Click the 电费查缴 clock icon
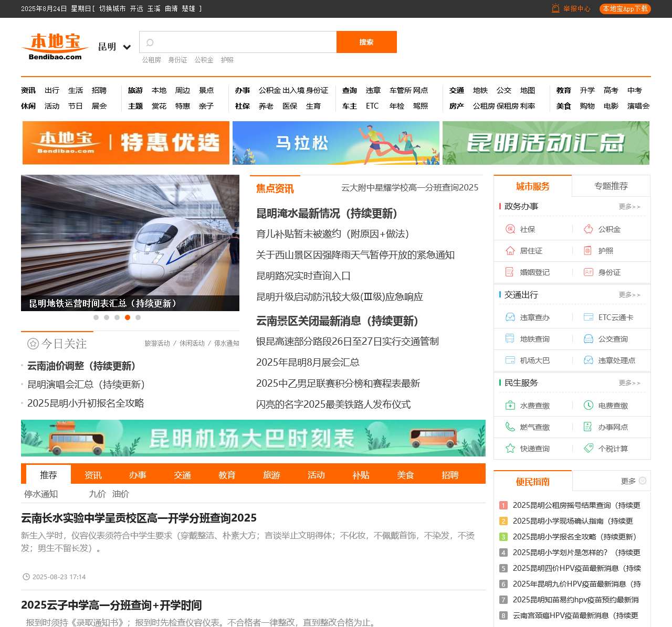 [x=589, y=406]
